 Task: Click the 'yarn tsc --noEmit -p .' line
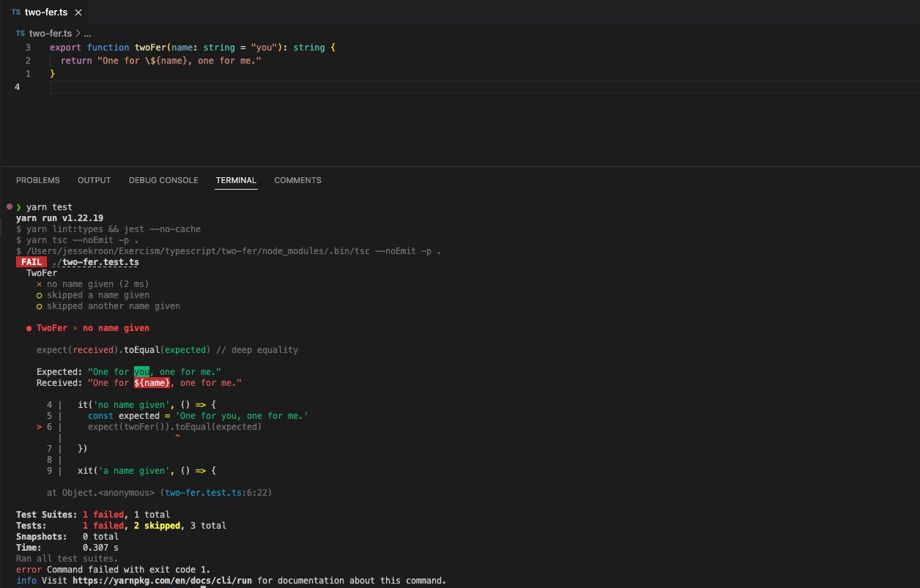[78, 240]
